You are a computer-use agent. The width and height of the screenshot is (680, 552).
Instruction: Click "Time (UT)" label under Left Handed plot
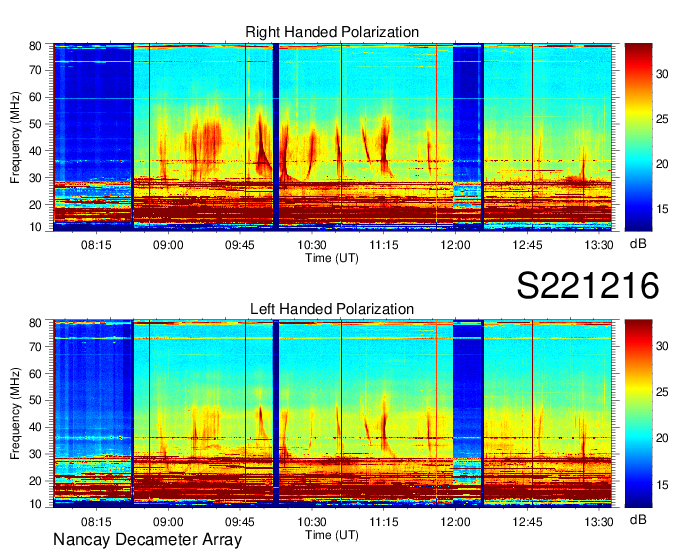332,535
